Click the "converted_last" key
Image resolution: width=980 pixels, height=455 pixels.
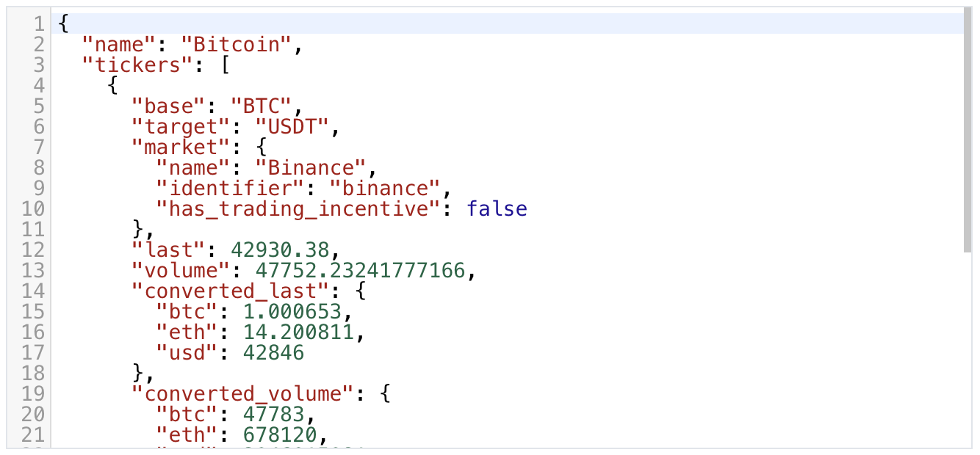pos(237,291)
